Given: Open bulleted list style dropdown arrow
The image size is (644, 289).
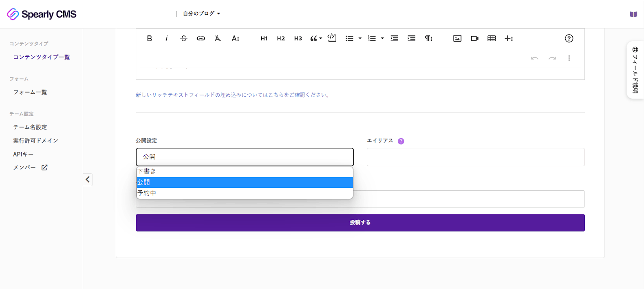Looking at the screenshot, I should [x=360, y=38].
